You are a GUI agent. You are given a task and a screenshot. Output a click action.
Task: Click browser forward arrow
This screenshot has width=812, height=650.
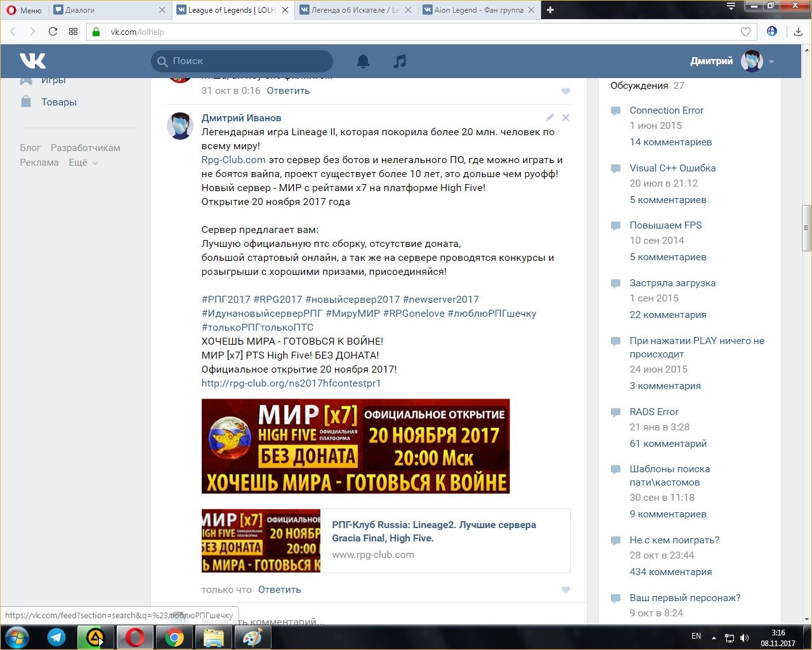[32, 32]
